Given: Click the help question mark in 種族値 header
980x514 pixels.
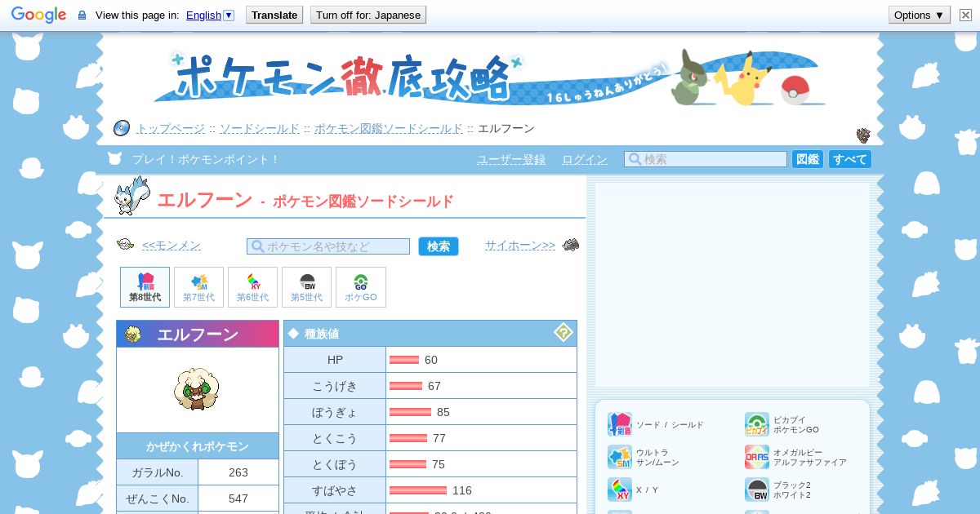Looking at the screenshot, I should click(563, 332).
